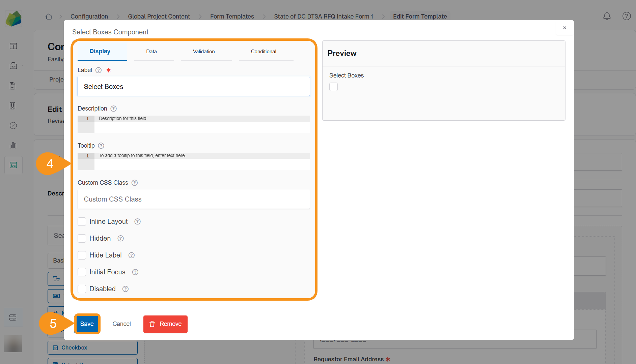Select the briefcase icon in the sidebar
The width and height of the screenshot is (636, 364).
pos(13,66)
